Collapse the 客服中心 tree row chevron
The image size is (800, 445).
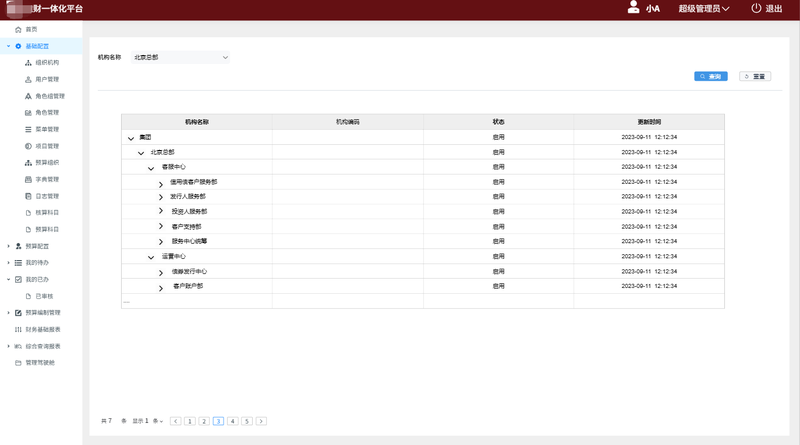[151, 168]
